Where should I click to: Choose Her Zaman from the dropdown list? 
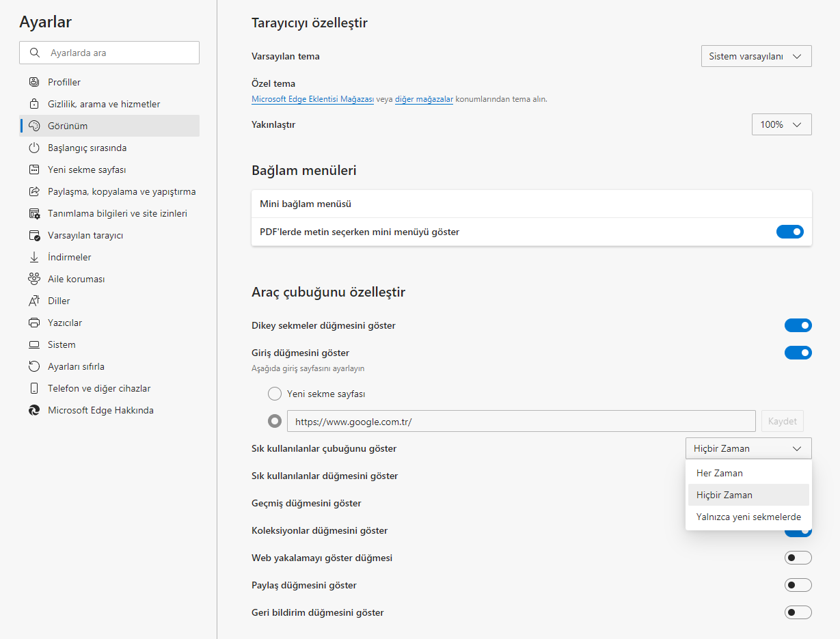(x=720, y=473)
